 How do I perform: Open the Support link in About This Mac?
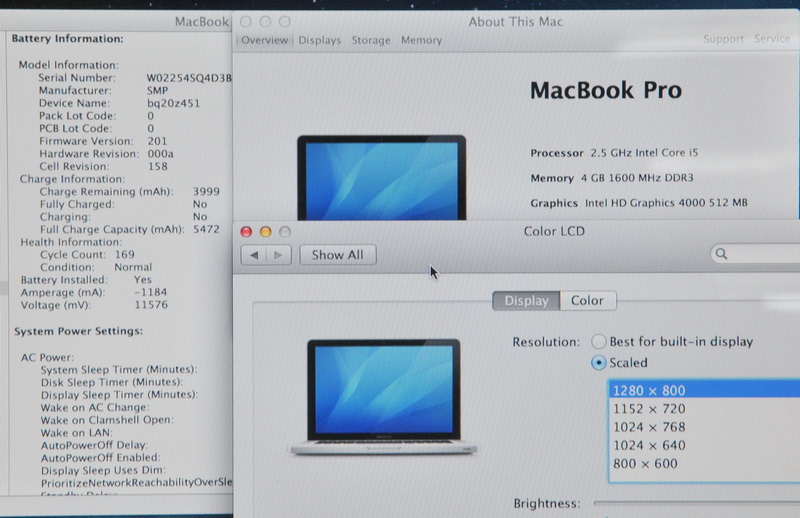click(x=723, y=39)
